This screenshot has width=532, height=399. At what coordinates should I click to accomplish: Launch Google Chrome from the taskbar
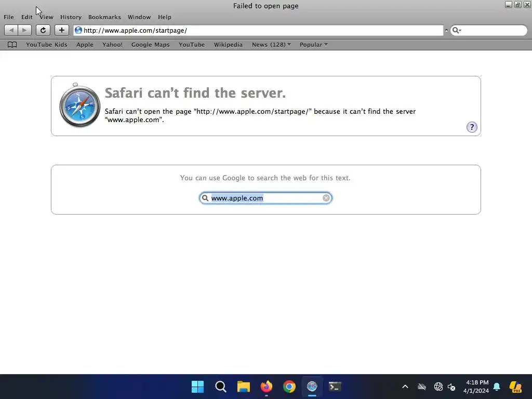coord(289,387)
